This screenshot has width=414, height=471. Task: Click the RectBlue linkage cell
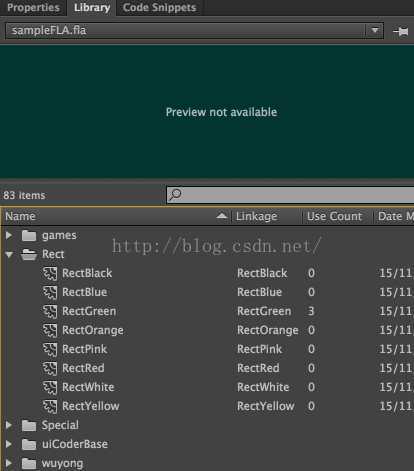[260, 292]
